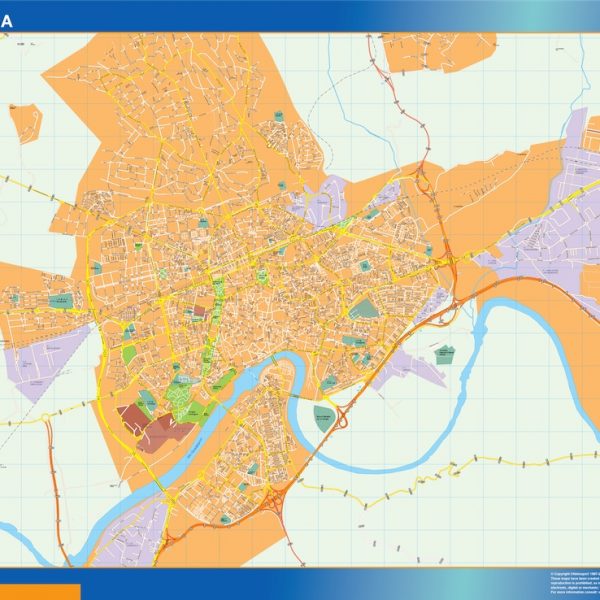Click the detached orange district at the top
The height and width of the screenshot is (600, 600).
coord(439,52)
